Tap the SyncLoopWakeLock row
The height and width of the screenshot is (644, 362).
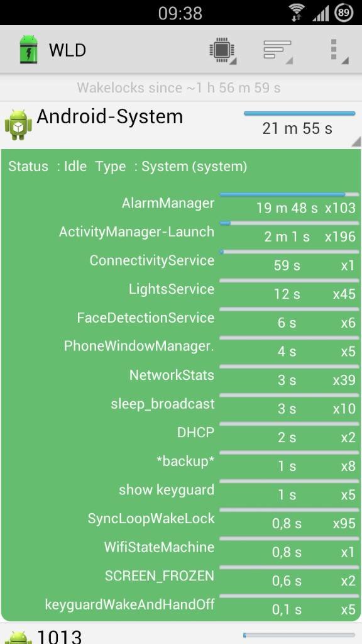tap(181, 519)
